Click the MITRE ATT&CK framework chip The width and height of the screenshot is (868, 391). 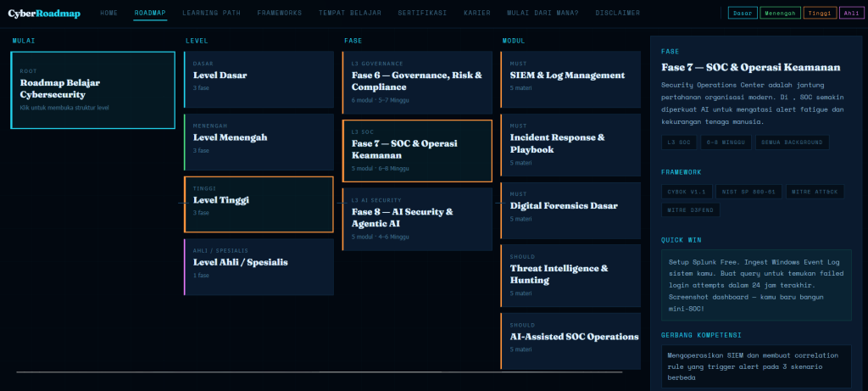pos(815,192)
